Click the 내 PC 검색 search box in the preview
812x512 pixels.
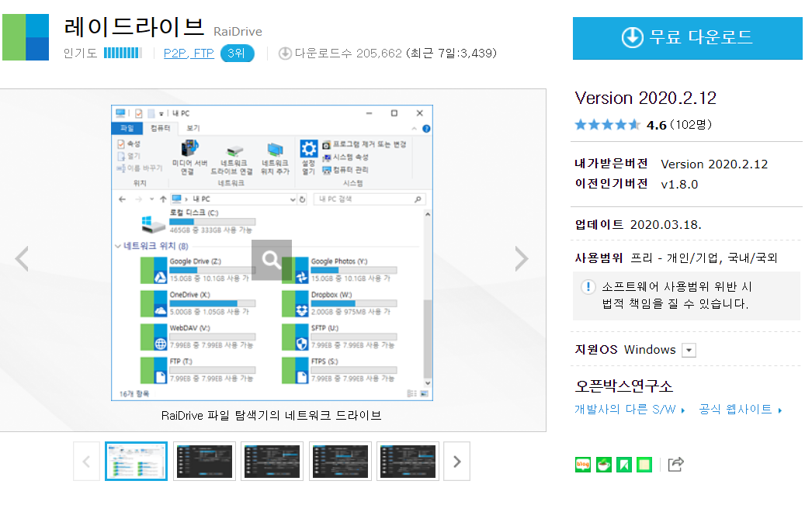(370, 199)
